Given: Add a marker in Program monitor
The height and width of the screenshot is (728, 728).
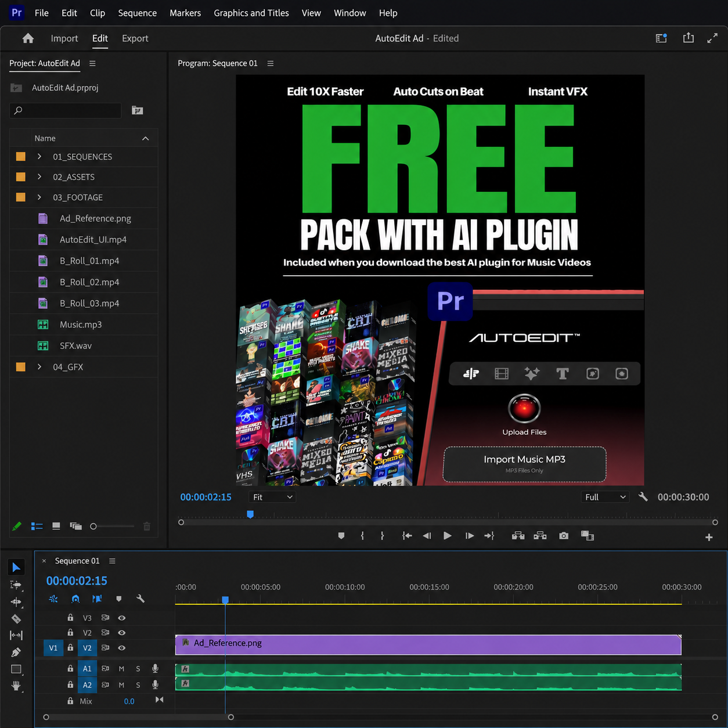Looking at the screenshot, I should (x=341, y=536).
